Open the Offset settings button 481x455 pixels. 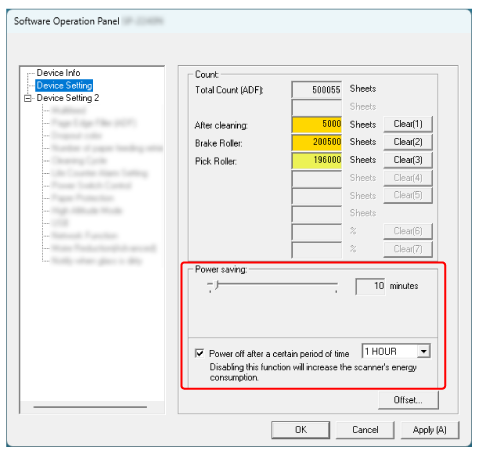coord(408,400)
